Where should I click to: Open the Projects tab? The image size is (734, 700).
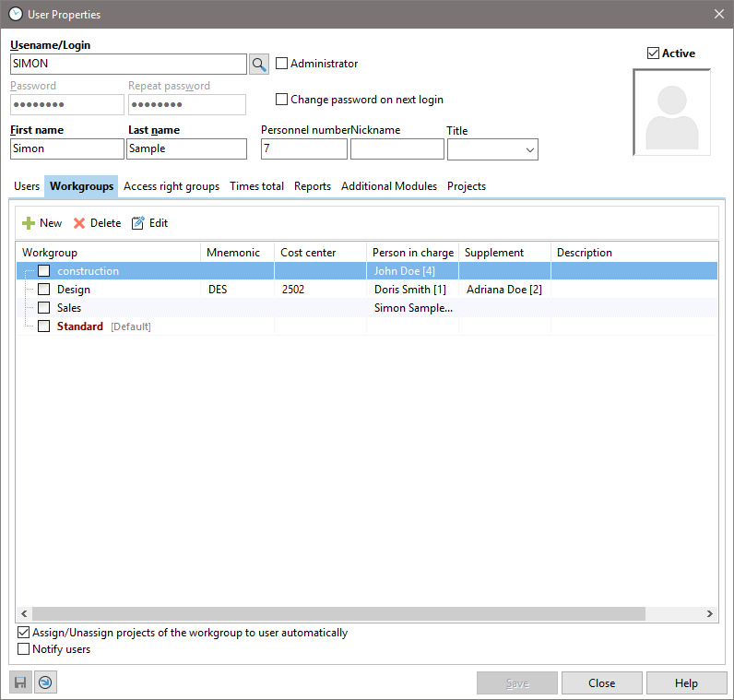click(467, 186)
